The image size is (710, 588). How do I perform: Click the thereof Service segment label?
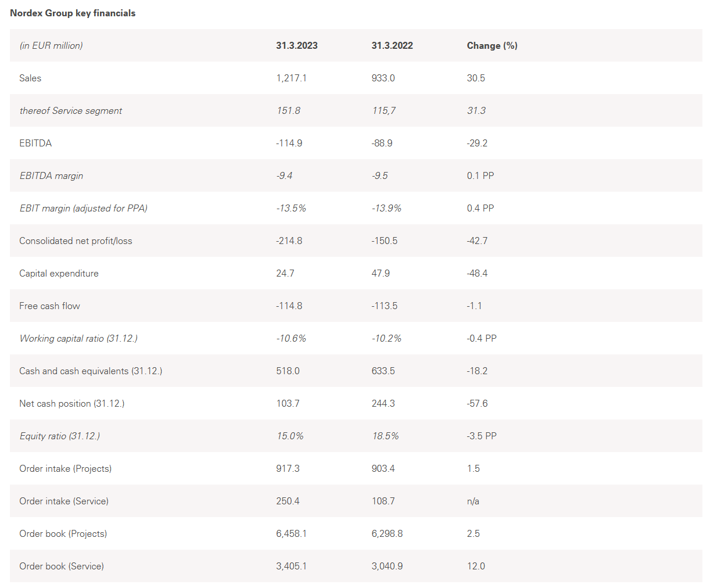tap(71, 110)
